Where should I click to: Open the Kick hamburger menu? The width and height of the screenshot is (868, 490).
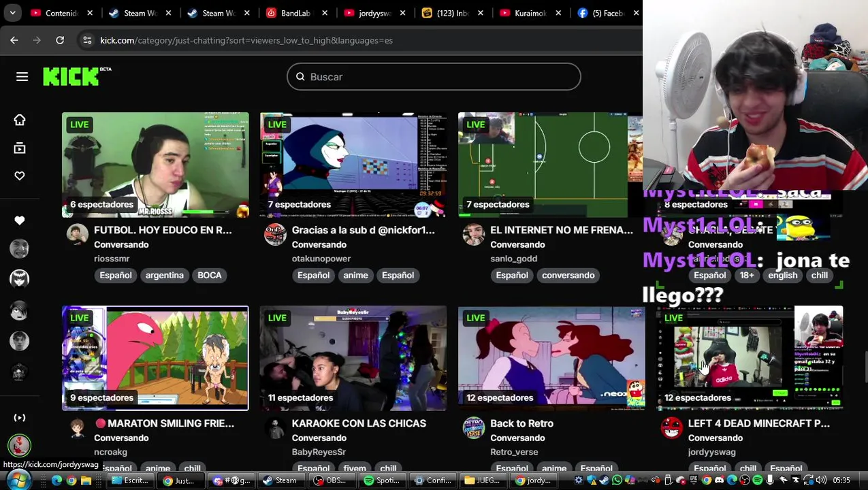22,77
